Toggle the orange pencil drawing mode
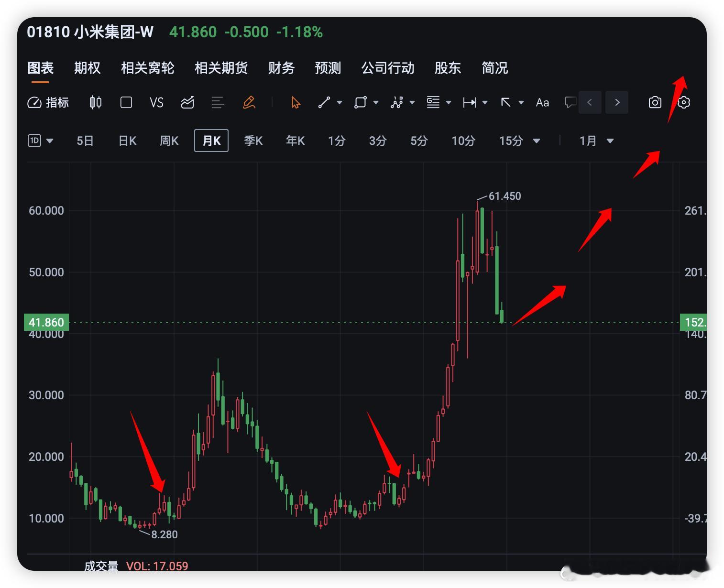The image size is (724, 588). pyautogui.click(x=249, y=102)
